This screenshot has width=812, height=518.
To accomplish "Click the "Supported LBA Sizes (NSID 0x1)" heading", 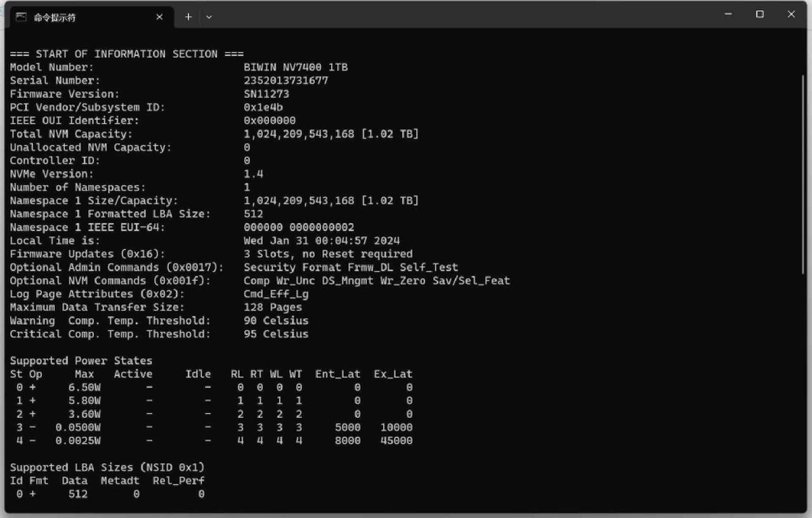I will point(107,467).
